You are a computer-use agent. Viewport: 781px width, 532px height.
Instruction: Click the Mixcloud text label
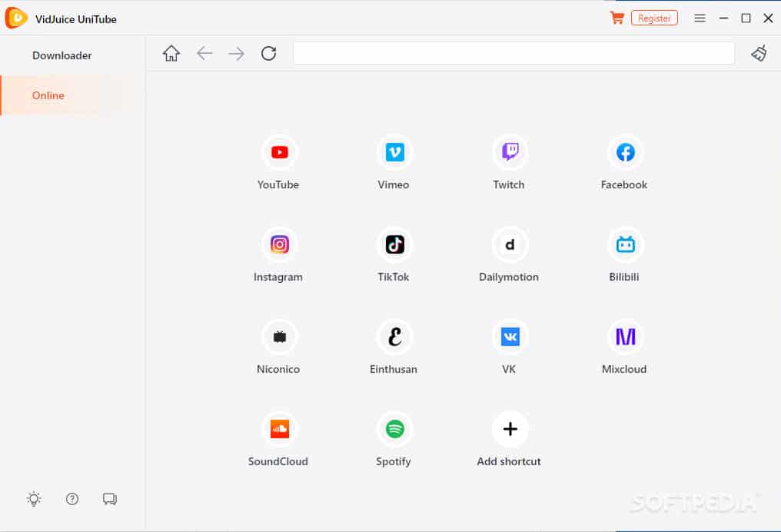click(624, 369)
